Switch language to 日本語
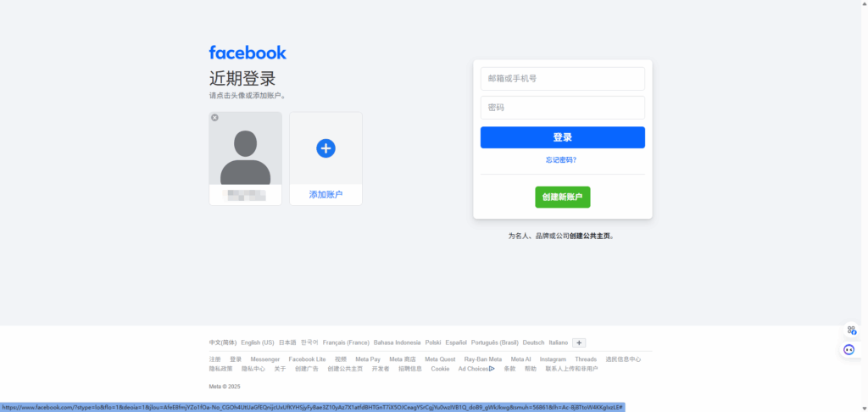This screenshot has width=868, height=412. pos(287,342)
